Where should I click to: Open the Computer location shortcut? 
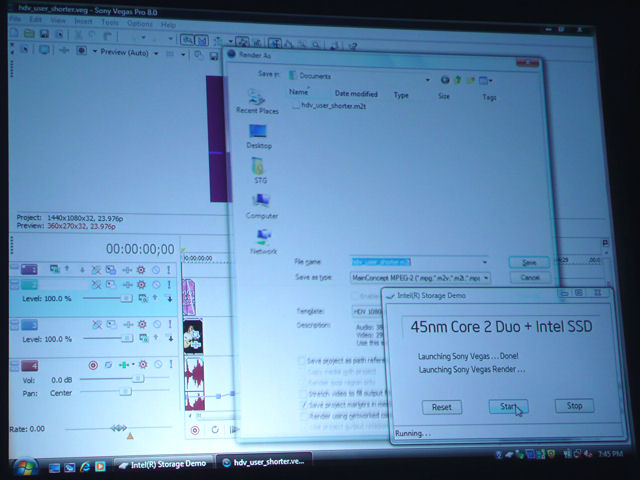(x=262, y=206)
